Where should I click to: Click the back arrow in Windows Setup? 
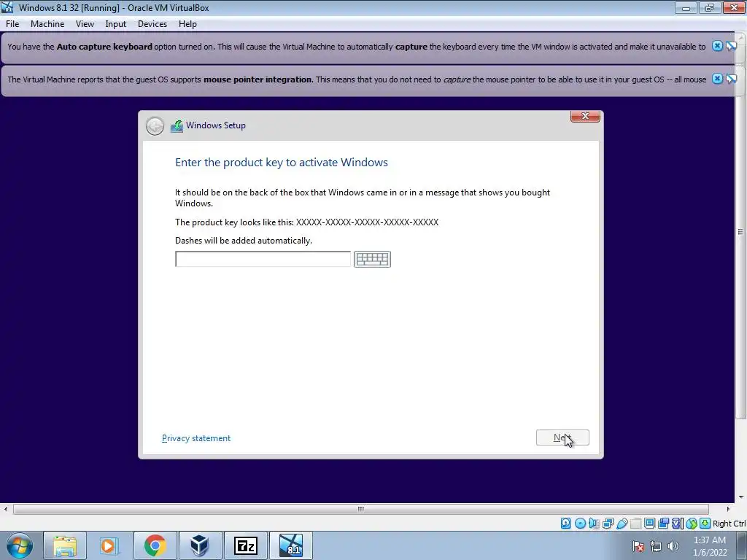155,125
